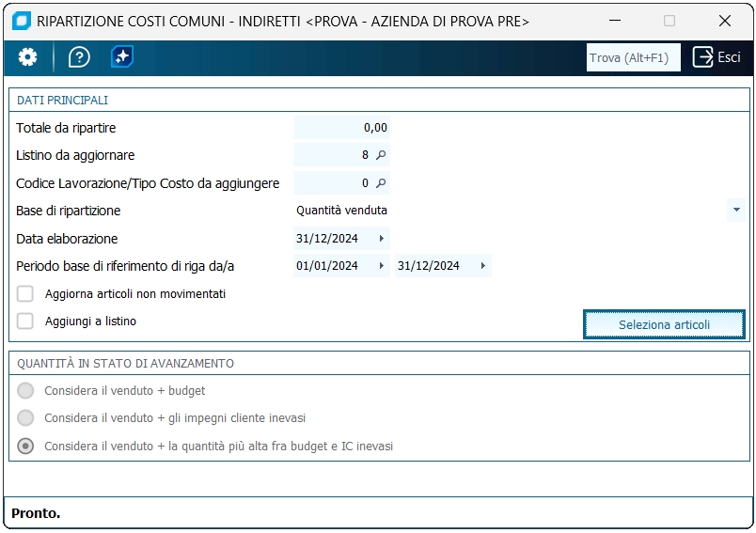Enable Aggiungi a listino checkbox

pyautogui.click(x=25, y=321)
